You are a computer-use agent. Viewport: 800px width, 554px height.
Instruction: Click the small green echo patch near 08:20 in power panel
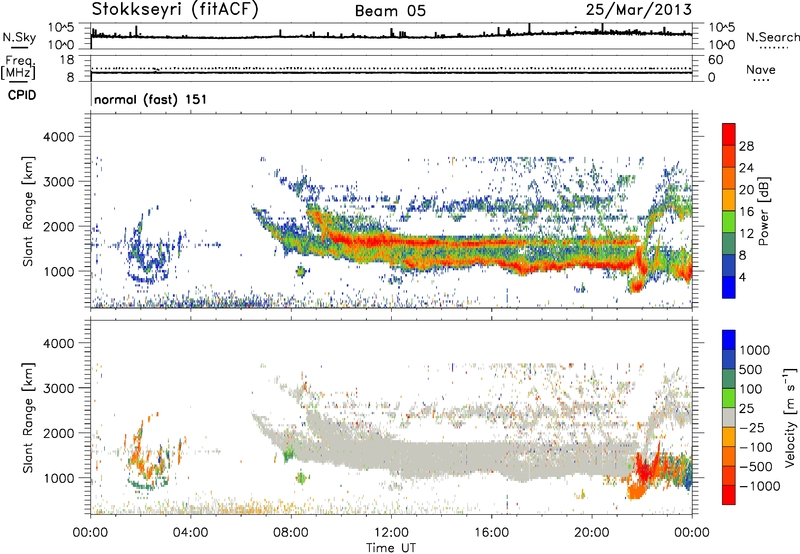(x=301, y=271)
